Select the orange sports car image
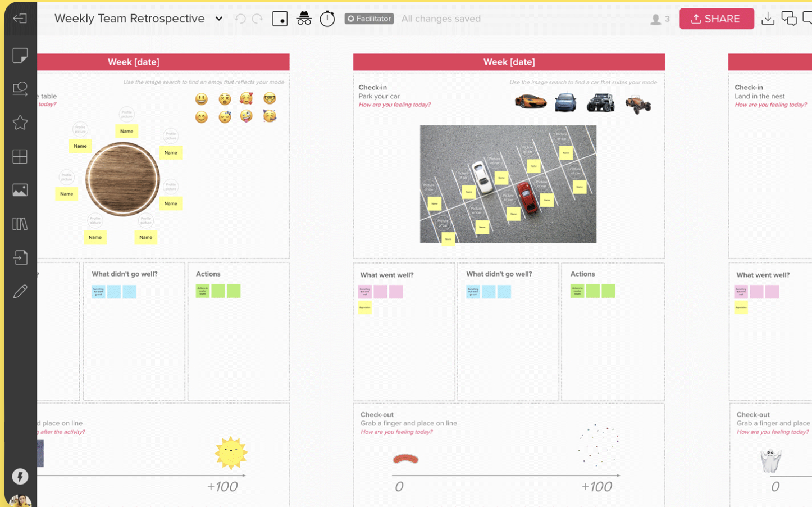The height and width of the screenshot is (507, 812). click(530, 102)
